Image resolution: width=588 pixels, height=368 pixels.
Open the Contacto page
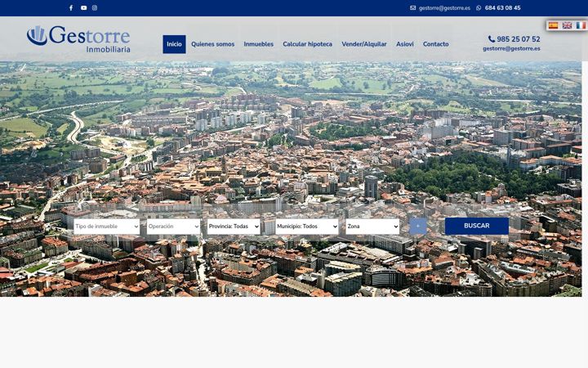tap(436, 44)
